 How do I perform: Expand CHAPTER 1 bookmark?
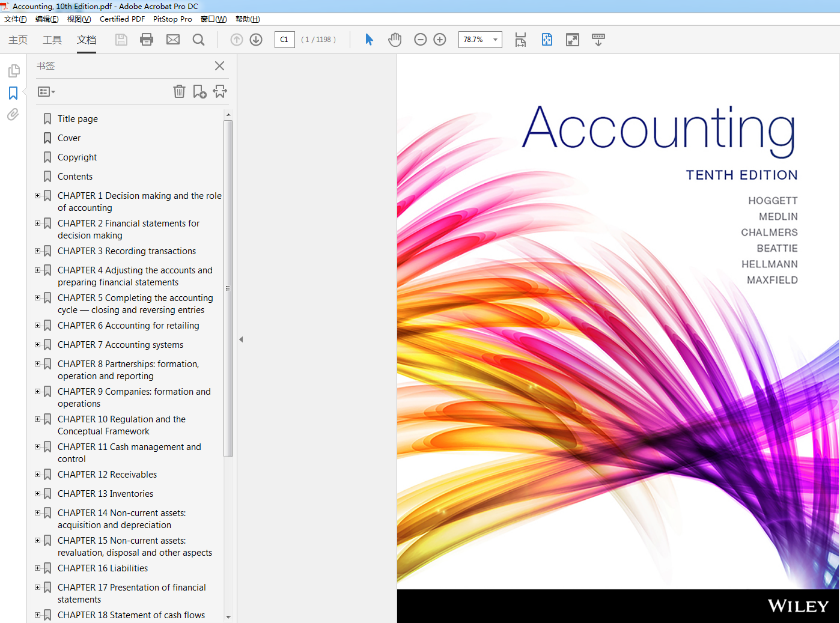pyautogui.click(x=38, y=196)
